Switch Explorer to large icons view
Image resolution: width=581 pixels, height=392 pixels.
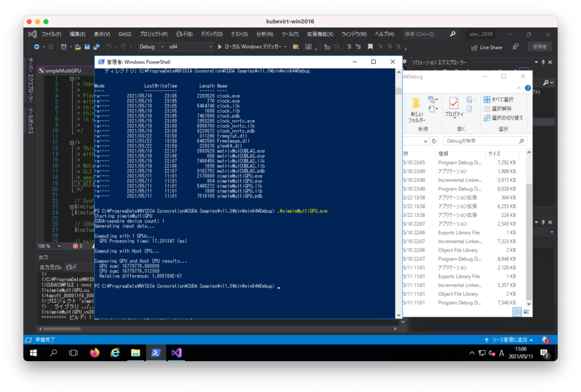pos(526,312)
